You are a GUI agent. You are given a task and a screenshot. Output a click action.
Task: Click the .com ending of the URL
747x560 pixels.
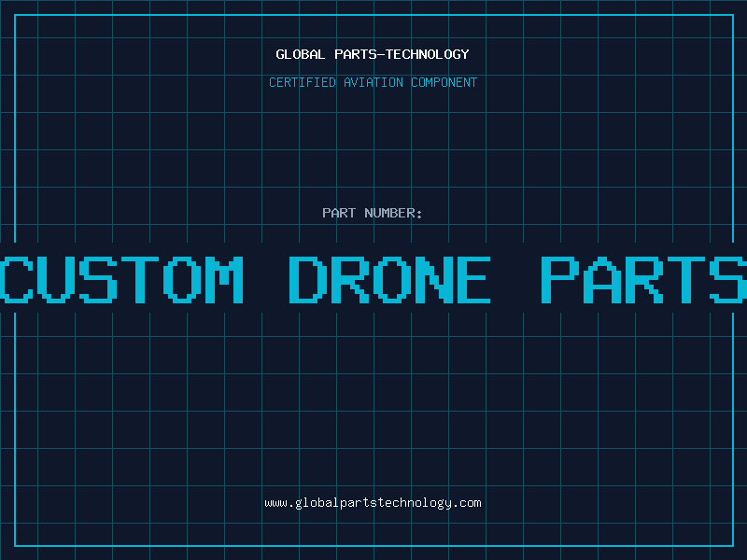466,503
